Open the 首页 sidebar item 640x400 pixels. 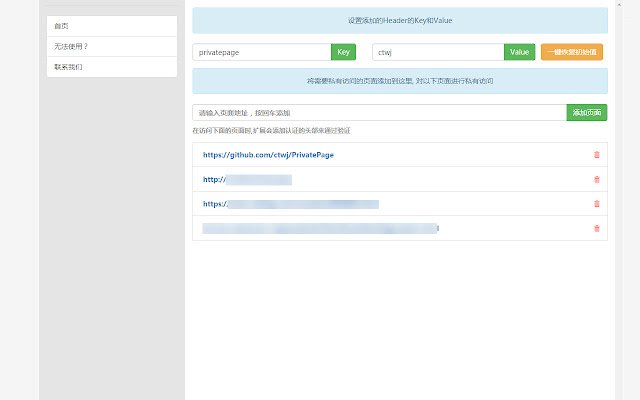pyautogui.click(x=112, y=26)
